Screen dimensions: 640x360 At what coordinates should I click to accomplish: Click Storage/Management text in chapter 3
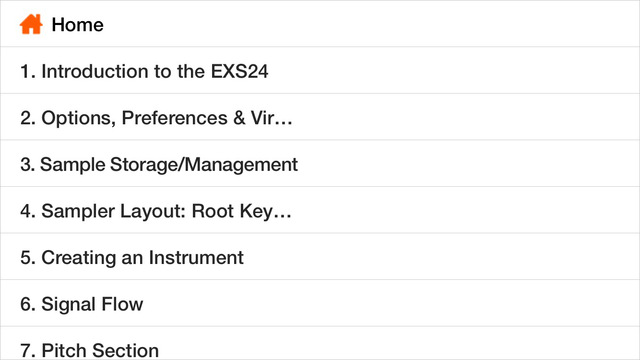point(204,165)
